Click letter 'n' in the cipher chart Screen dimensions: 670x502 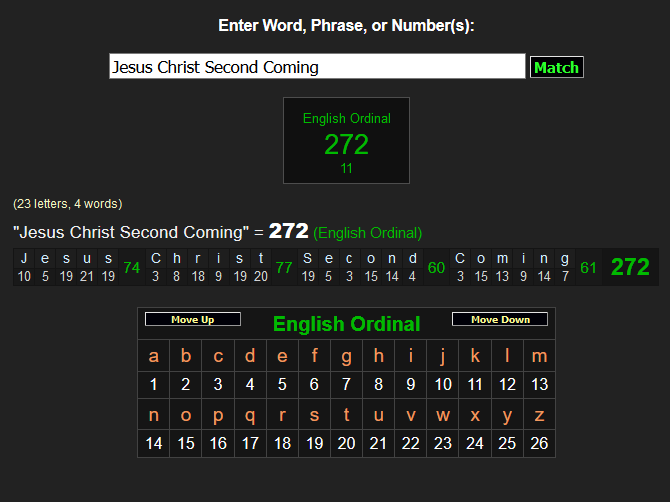(x=153, y=415)
